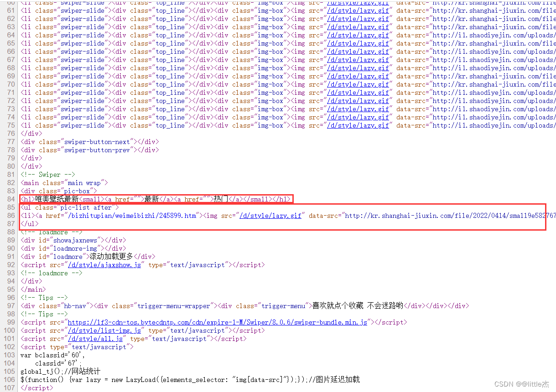
Task: Open the /d/style/all.js script link
Action: pyautogui.click(x=95, y=339)
